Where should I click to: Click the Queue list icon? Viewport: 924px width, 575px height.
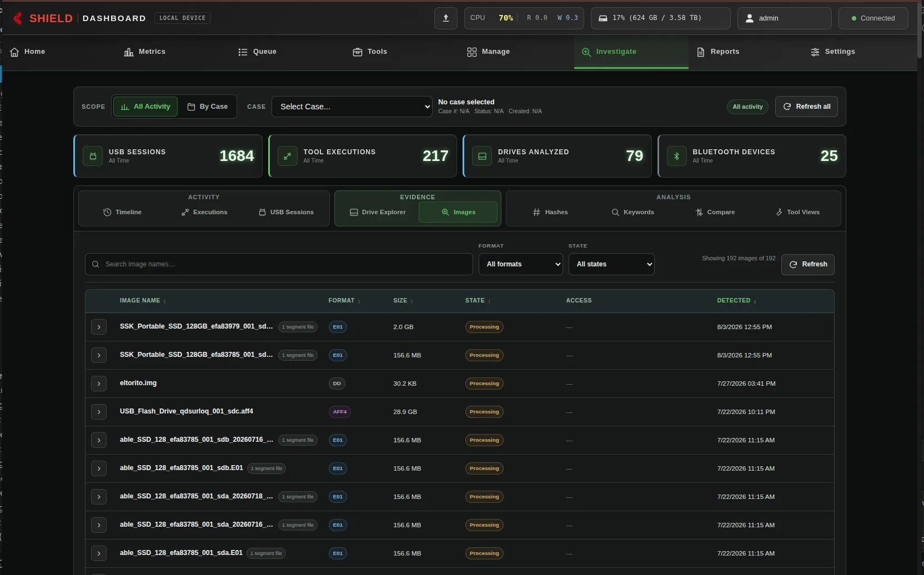click(x=243, y=52)
